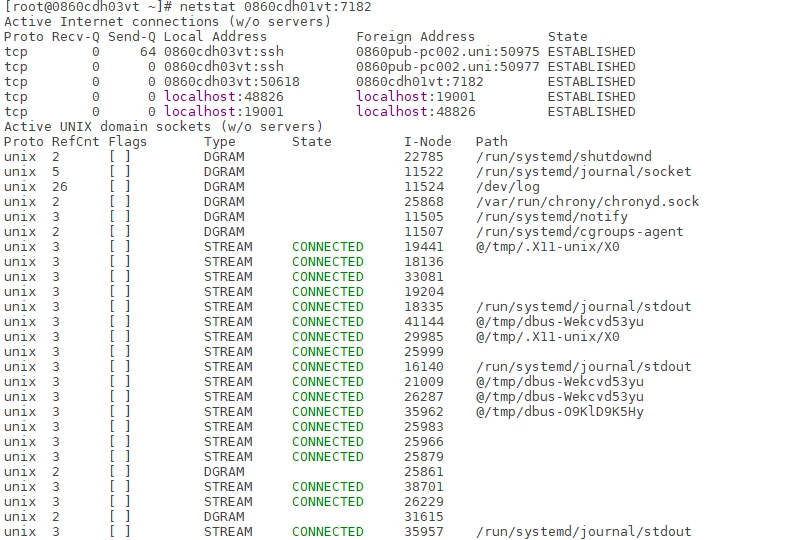
Task: Click the 0860cdh01vt:7182 foreign address
Action: (419, 81)
